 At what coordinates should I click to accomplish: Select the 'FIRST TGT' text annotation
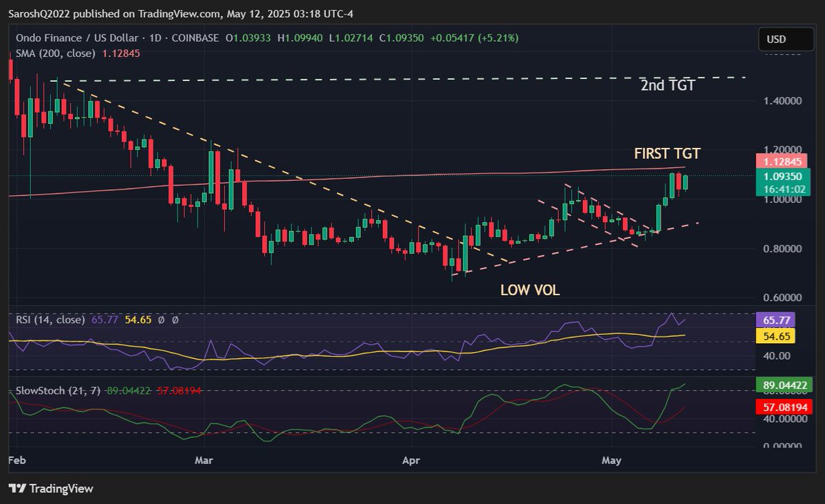click(667, 153)
